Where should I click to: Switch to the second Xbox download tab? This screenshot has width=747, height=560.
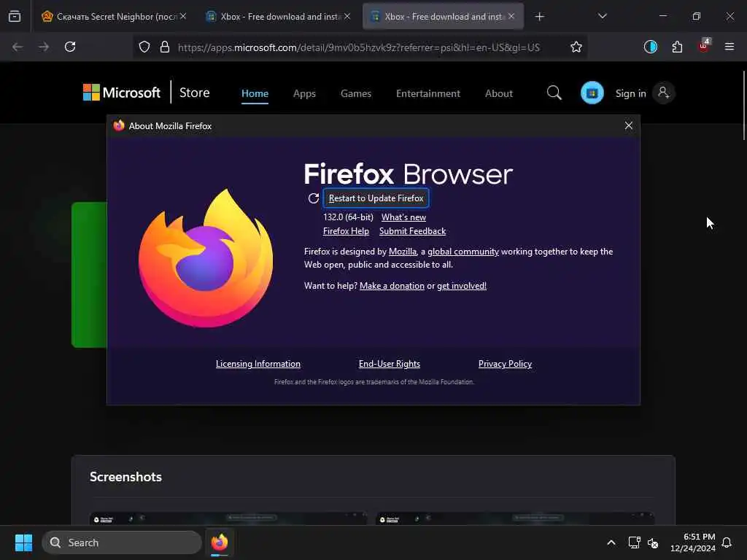pos(278,16)
